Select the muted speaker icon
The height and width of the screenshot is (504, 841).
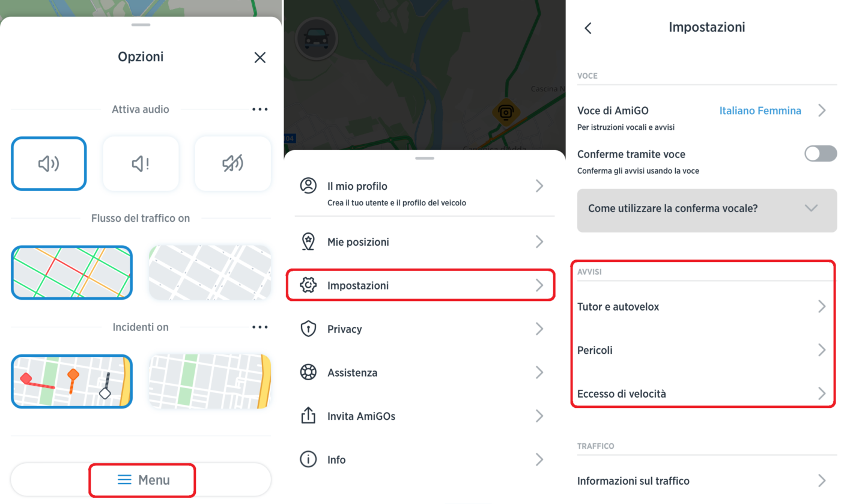click(x=232, y=163)
